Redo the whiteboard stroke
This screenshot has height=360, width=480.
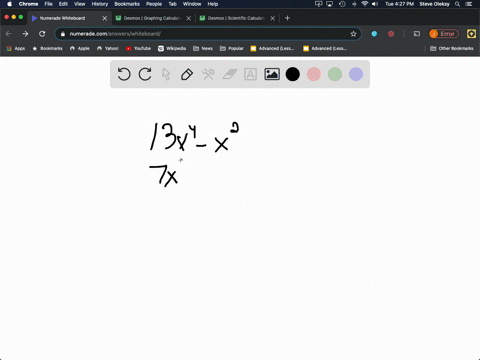coord(145,74)
